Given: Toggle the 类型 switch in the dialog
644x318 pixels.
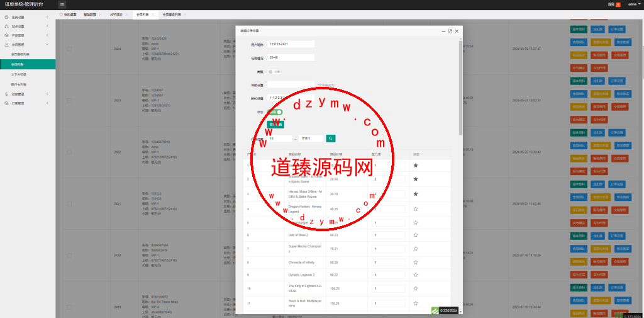Looking at the screenshot, I should point(274,72).
